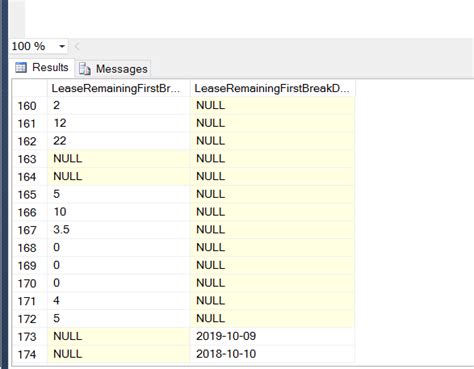This screenshot has width=474, height=369.
Task: Click the cell with value 10 in row 166
Action: point(118,212)
